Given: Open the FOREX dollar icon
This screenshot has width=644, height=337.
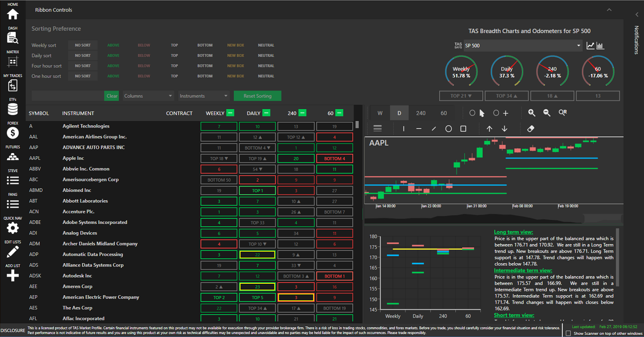Looking at the screenshot, I should 13,133.
